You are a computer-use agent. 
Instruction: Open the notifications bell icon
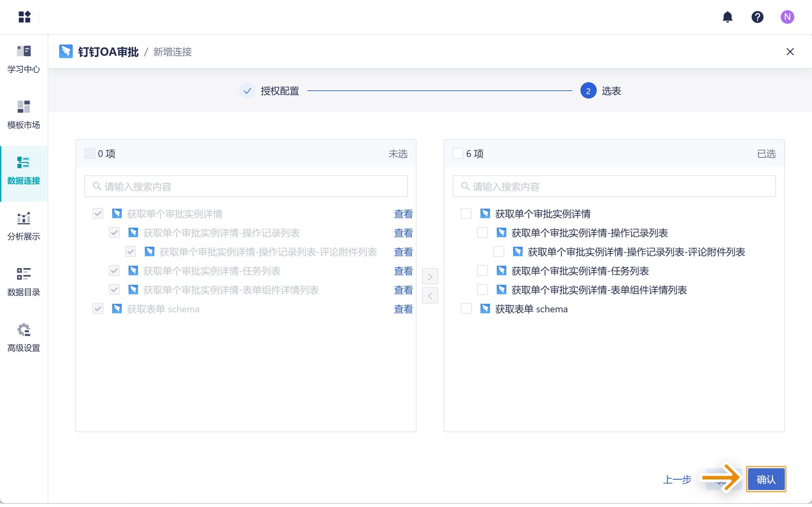click(x=727, y=17)
